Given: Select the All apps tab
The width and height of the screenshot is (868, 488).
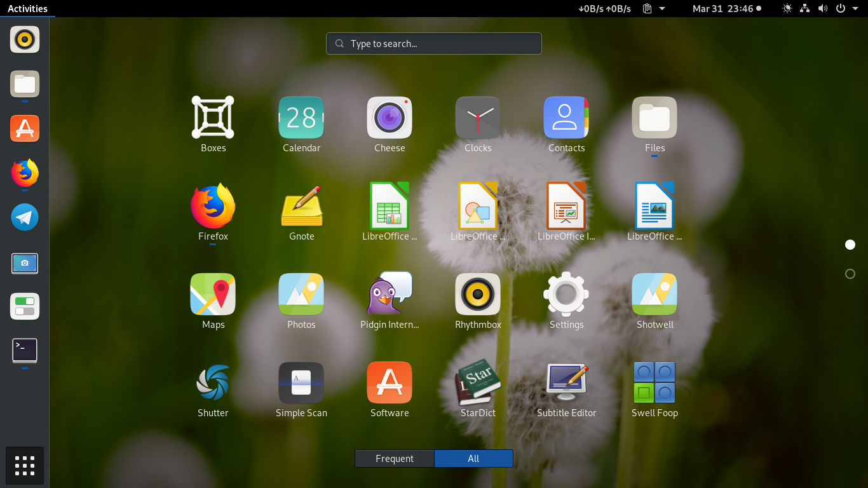Looking at the screenshot, I should click(473, 459).
